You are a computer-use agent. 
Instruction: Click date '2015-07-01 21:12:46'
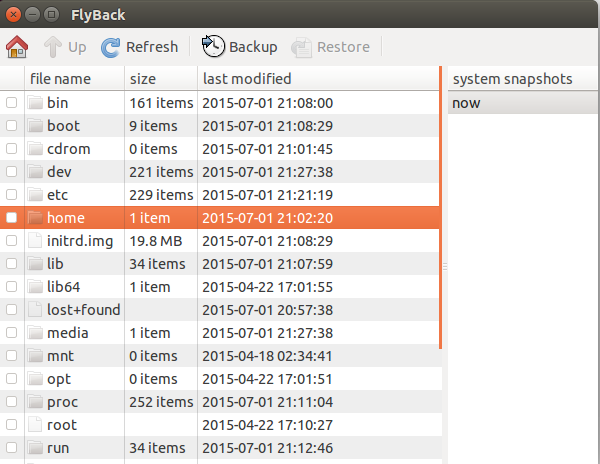267,448
